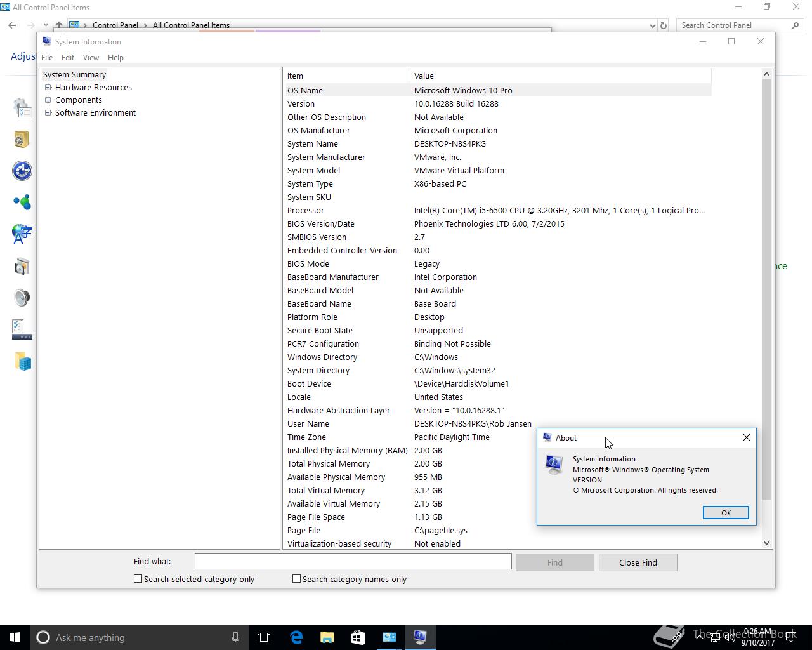Click the About dialog title icon
812x650 pixels.
547,437
